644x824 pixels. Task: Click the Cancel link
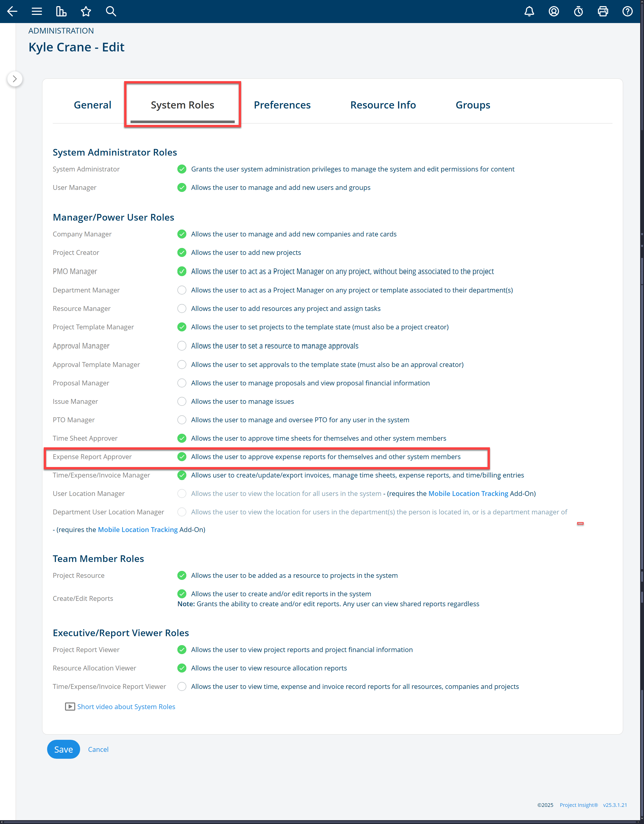tap(98, 749)
